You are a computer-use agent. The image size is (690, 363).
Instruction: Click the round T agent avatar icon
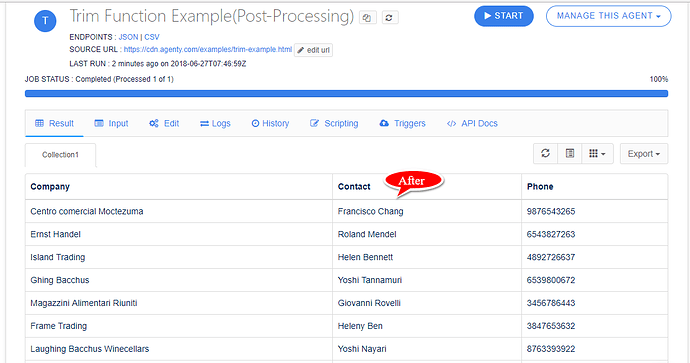tap(45, 21)
